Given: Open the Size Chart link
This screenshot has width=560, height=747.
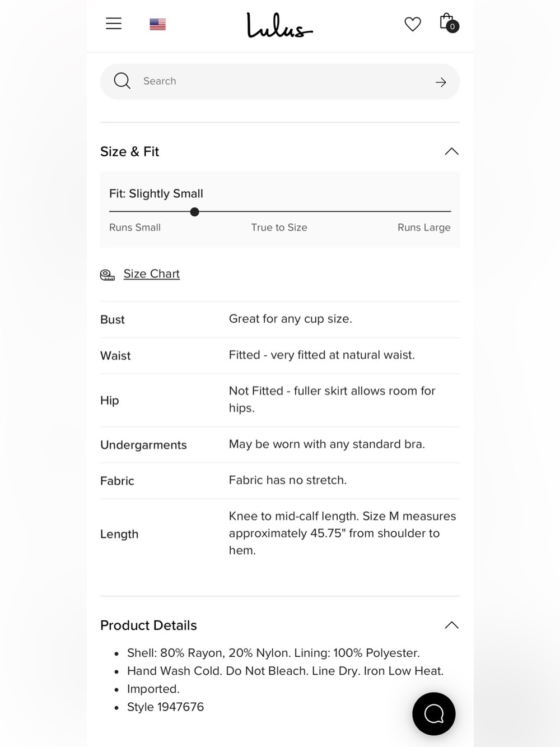Looking at the screenshot, I should (x=152, y=274).
